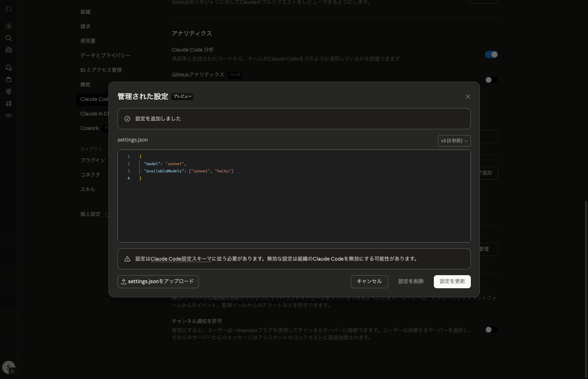The image size is (588, 379).
Task: Toggle the sidebar collapse icon
Action: click(8, 9)
